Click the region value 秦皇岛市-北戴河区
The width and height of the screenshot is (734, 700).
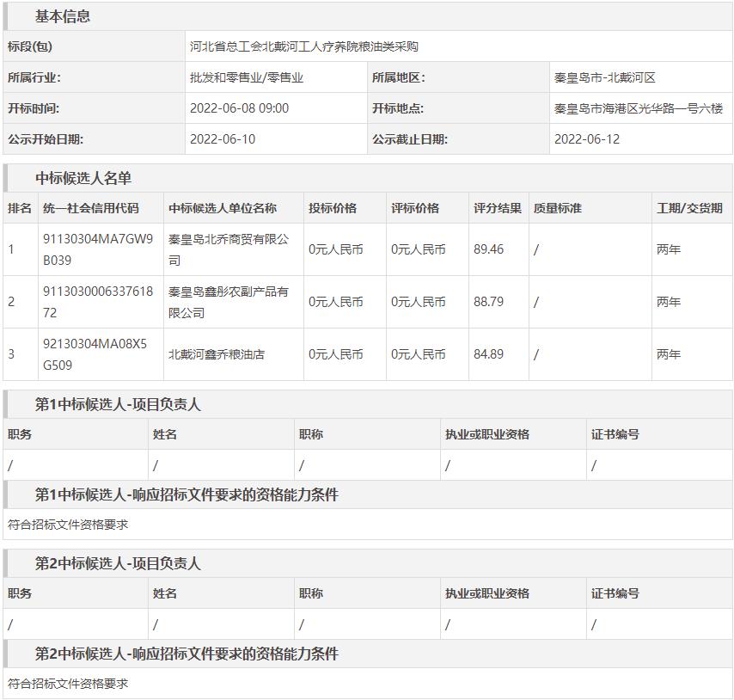(605, 77)
